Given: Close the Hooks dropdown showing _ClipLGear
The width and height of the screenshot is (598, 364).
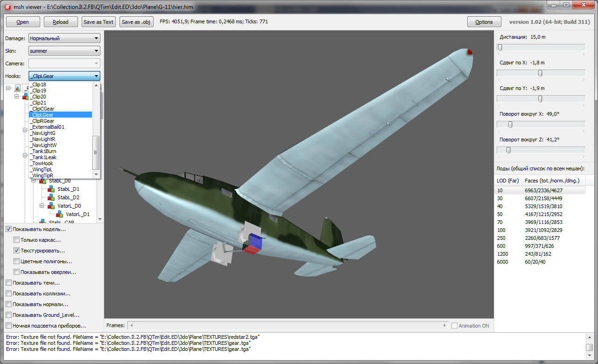Looking at the screenshot, I should click(64, 76).
